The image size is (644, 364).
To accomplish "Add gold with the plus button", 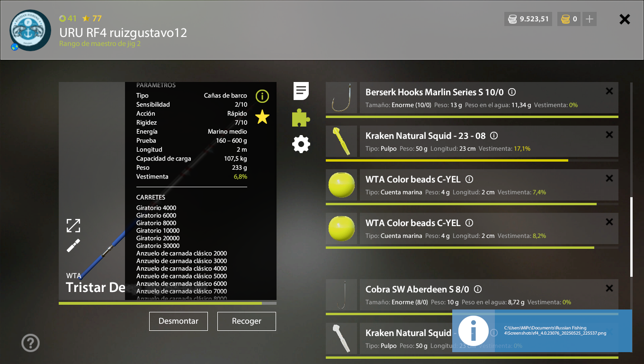I will [x=590, y=19].
